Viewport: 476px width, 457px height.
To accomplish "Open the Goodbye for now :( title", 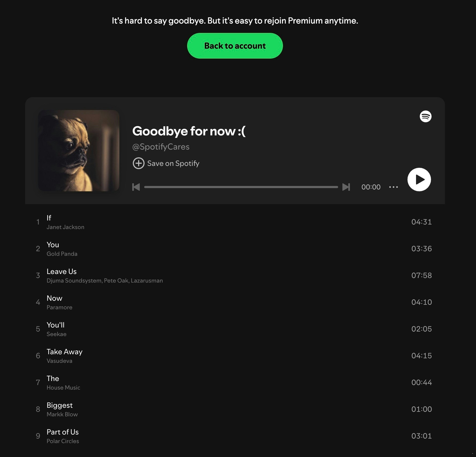I will pos(189,131).
